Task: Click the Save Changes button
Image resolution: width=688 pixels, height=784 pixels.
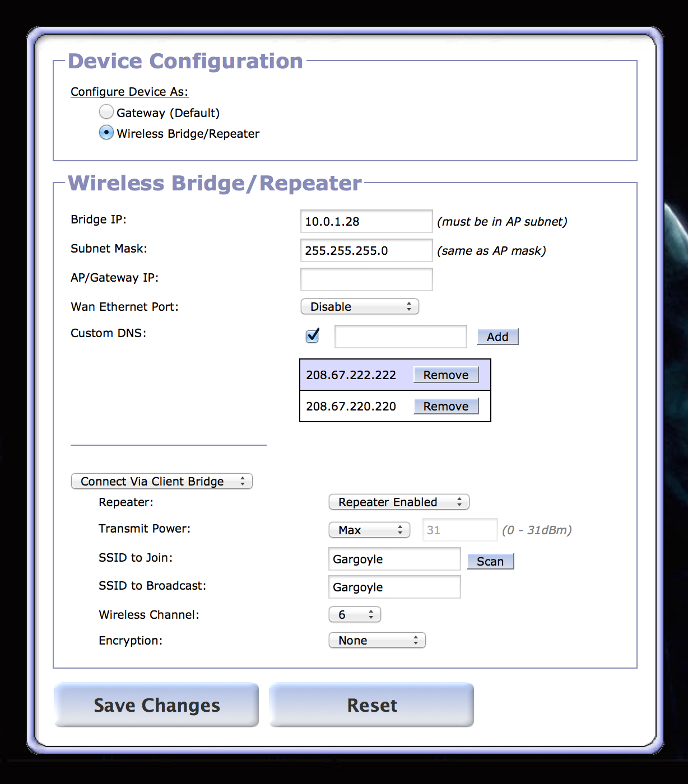Action: pyautogui.click(x=156, y=705)
